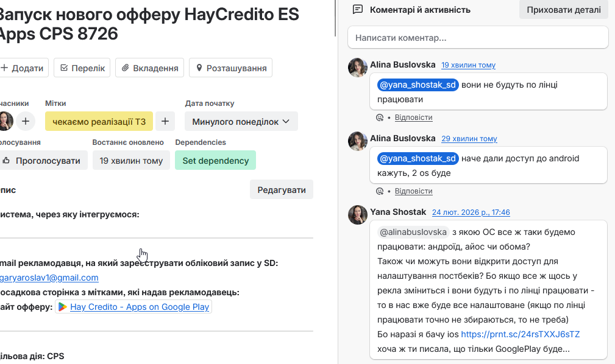Click the member avatar on the card

coord(5,121)
